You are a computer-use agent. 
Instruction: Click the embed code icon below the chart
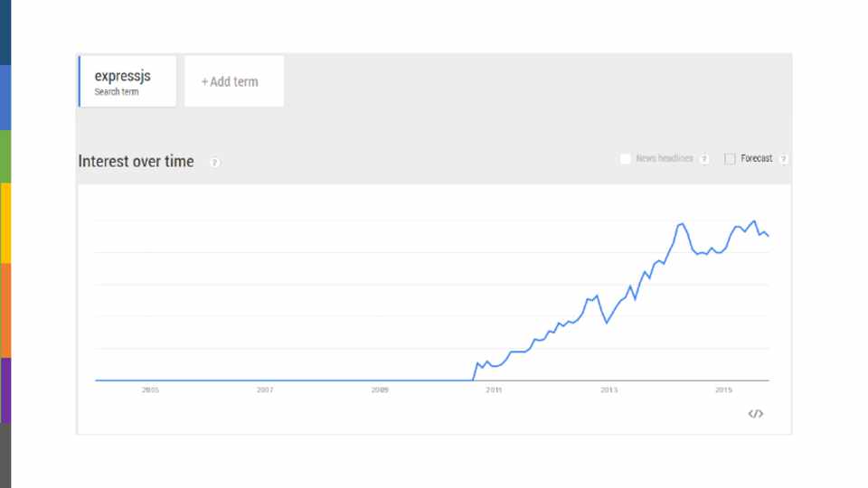click(756, 414)
